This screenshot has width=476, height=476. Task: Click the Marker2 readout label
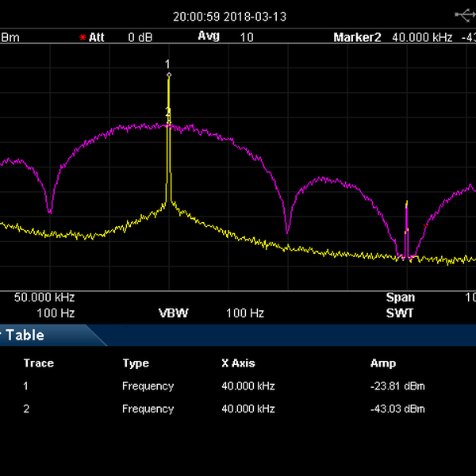[357, 37]
